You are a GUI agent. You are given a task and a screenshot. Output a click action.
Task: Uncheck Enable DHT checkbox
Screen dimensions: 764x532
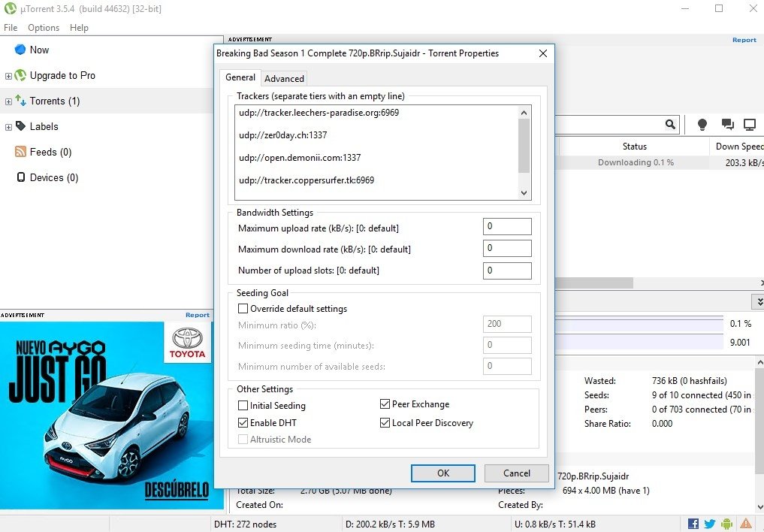[x=243, y=422]
